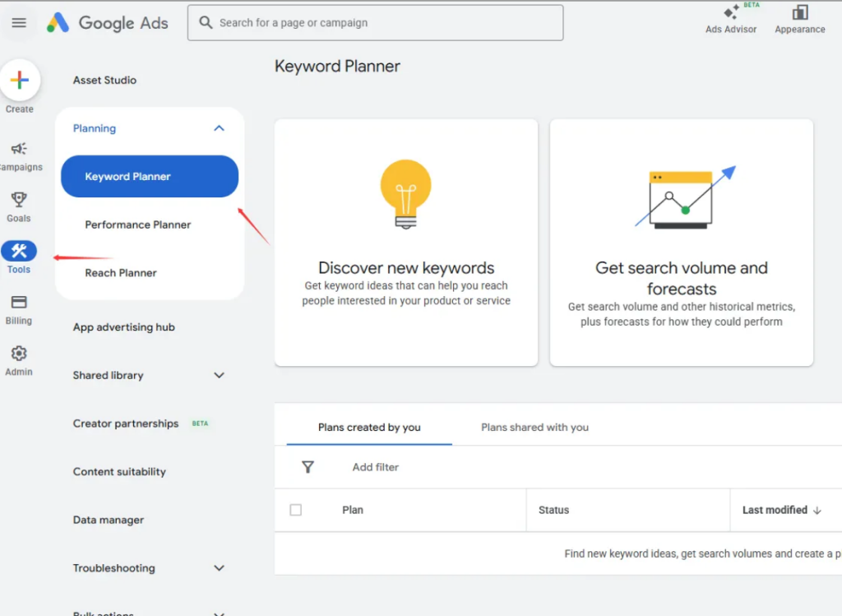
Task: Open the Performance Planner page
Action: [x=137, y=225]
